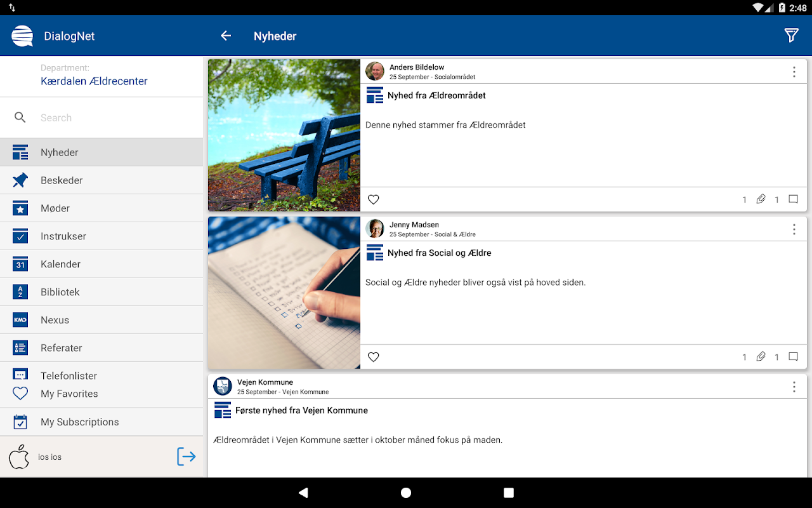Open Beskeder from the sidebar
812x508 pixels.
[101, 180]
